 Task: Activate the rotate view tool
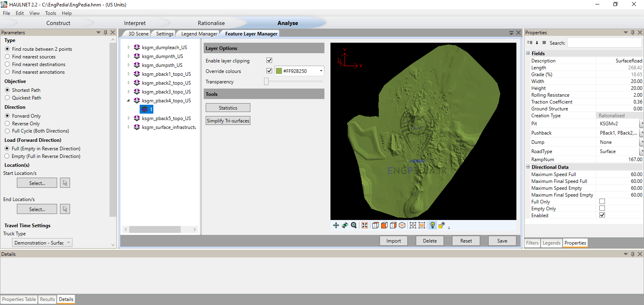pos(345,225)
